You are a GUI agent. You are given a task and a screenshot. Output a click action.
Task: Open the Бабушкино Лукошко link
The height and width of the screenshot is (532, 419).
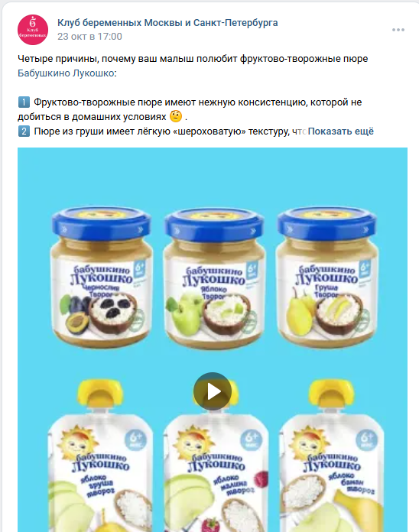(66, 73)
